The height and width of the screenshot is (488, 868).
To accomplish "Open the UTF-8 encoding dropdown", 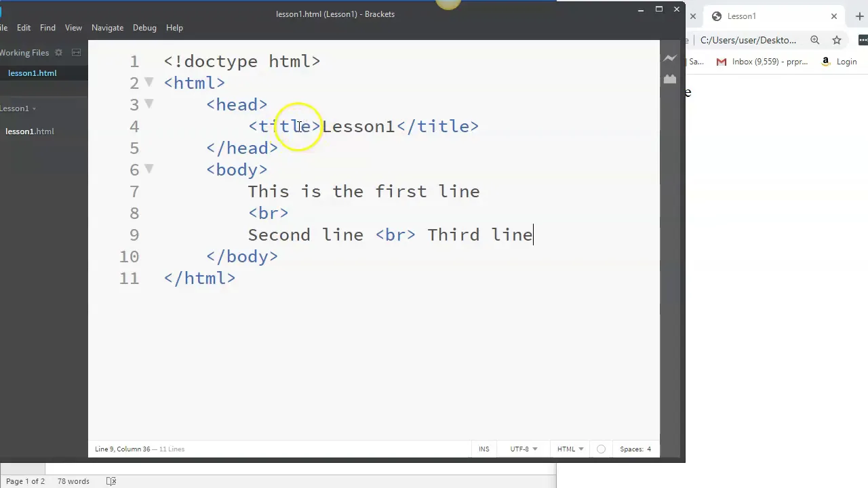I will 524,449.
